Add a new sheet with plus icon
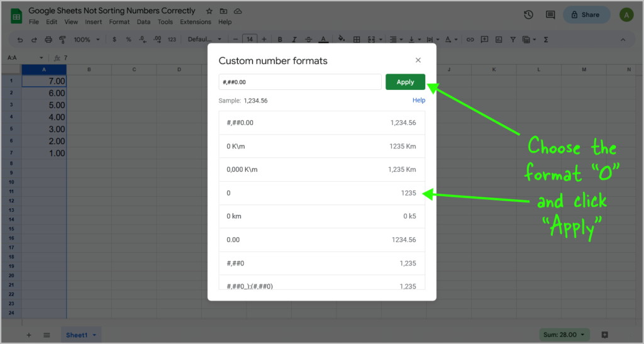Viewport: 644px width, 344px height. point(29,335)
